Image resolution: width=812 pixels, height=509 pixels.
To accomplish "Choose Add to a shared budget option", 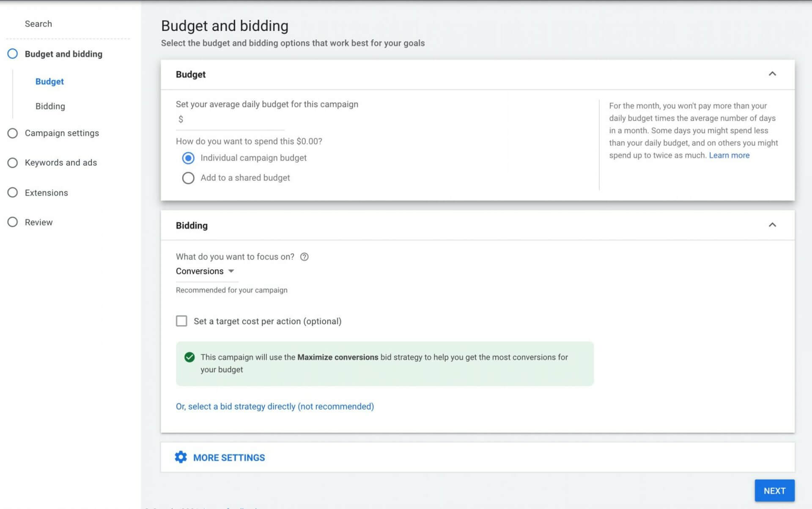I will click(188, 178).
